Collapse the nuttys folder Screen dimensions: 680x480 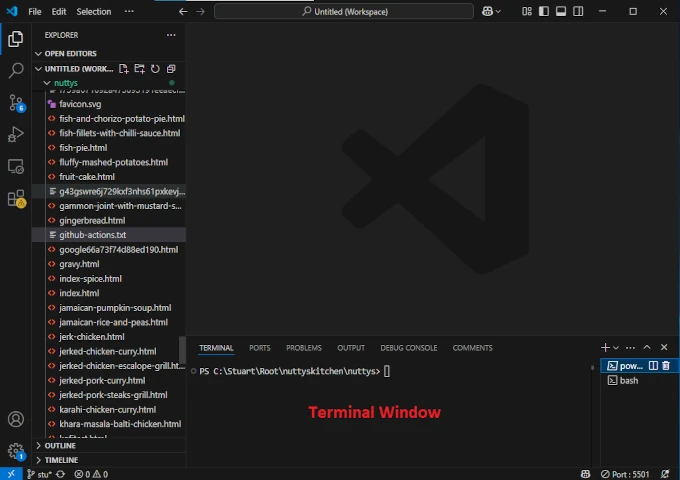point(47,83)
